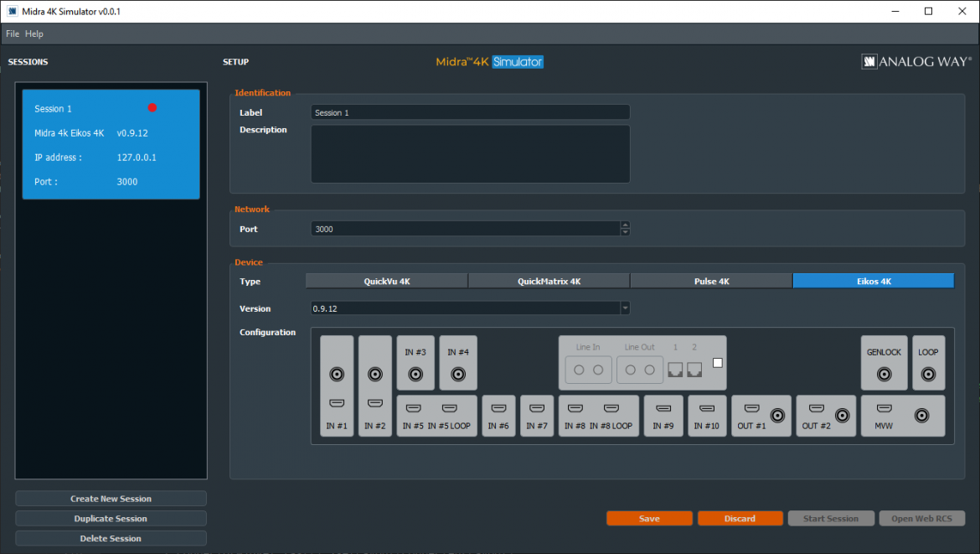Click the IN #2 SDI connector icon

(375, 374)
